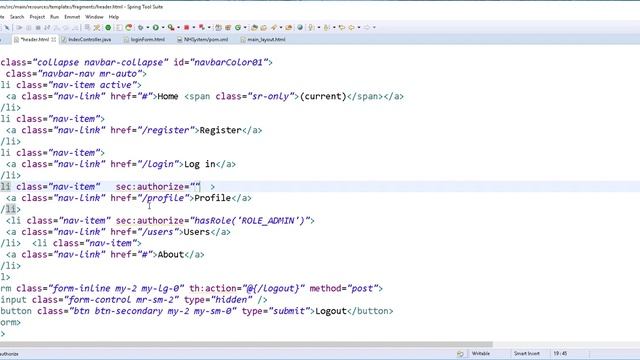640x360 pixels.
Task: Open the Help menu
Action: pos(113,17)
